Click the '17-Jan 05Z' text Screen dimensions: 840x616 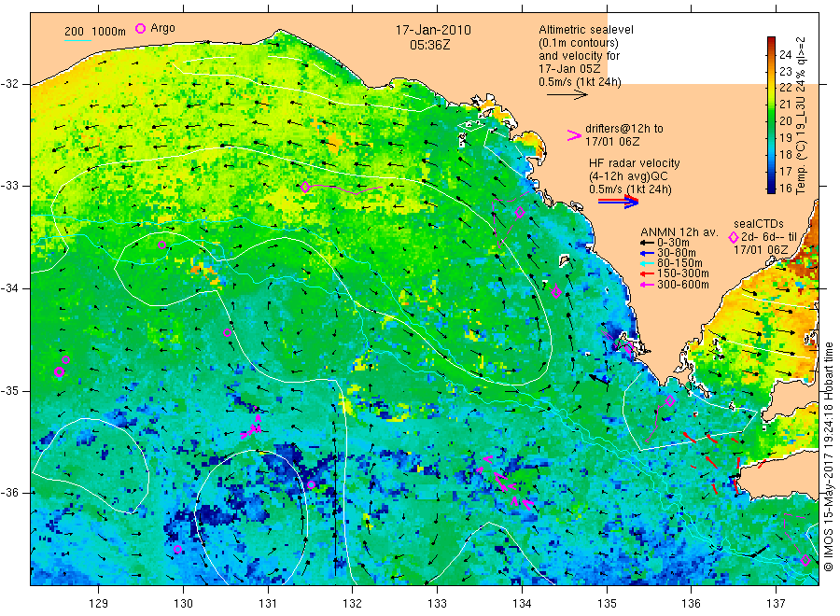569,68
